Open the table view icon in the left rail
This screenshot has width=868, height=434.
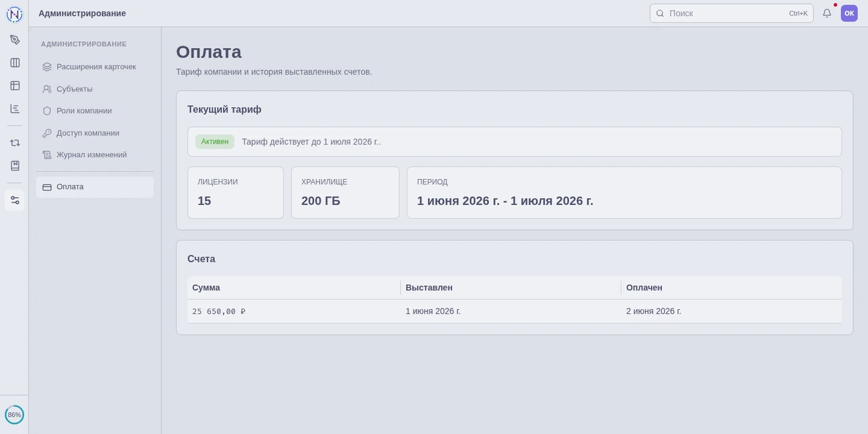(15, 85)
